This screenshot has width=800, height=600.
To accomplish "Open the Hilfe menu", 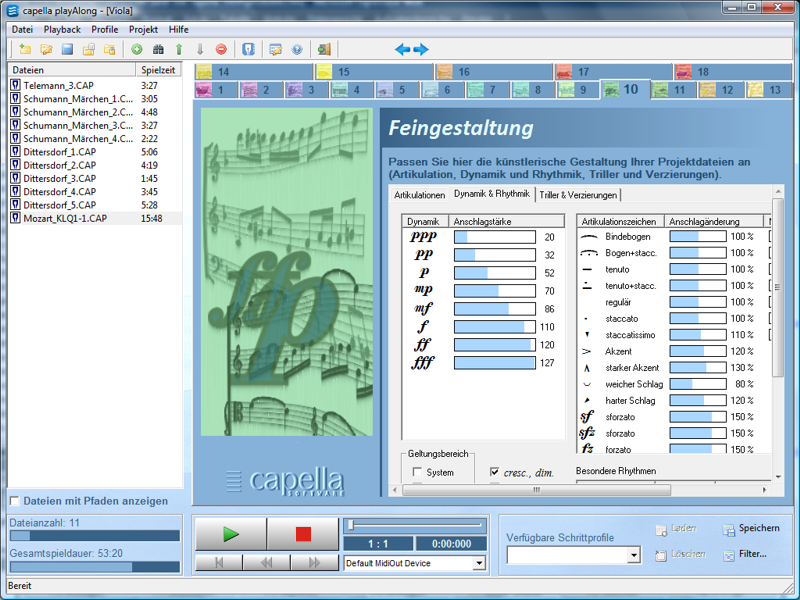I will 179,30.
